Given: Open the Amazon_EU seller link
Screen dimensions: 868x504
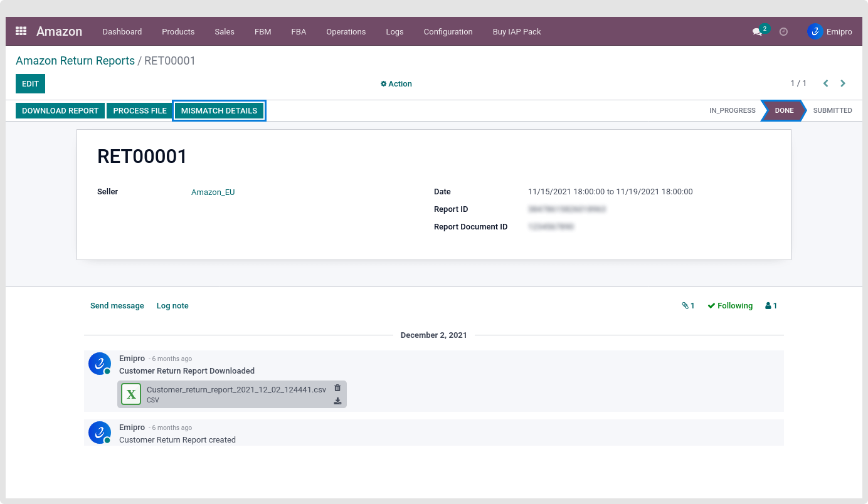Looking at the screenshot, I should pyautogui.click(x=213, y=192).
